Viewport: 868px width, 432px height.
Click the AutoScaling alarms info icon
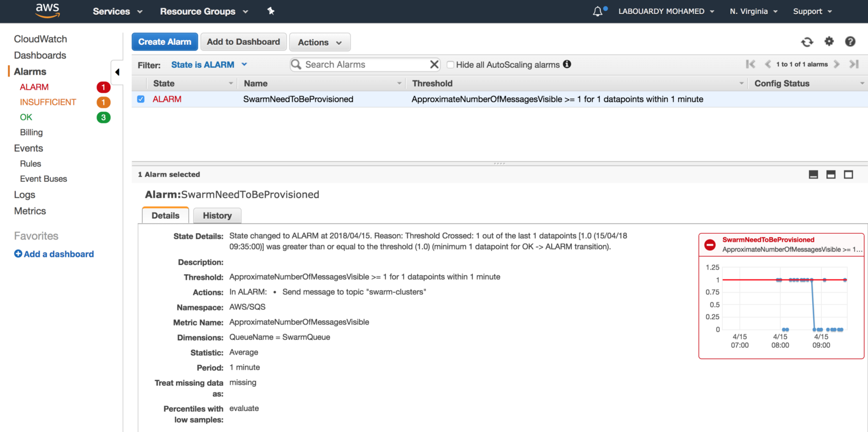point(567,64)
